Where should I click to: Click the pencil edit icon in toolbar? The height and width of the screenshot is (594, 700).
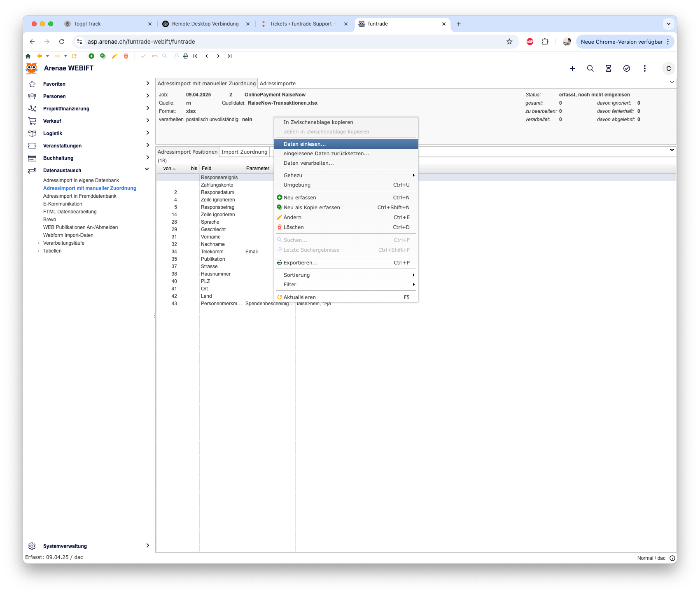pos(114,56)
